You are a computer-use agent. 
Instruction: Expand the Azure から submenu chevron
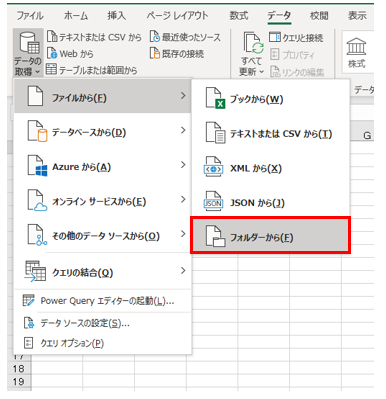pos(183,165)
